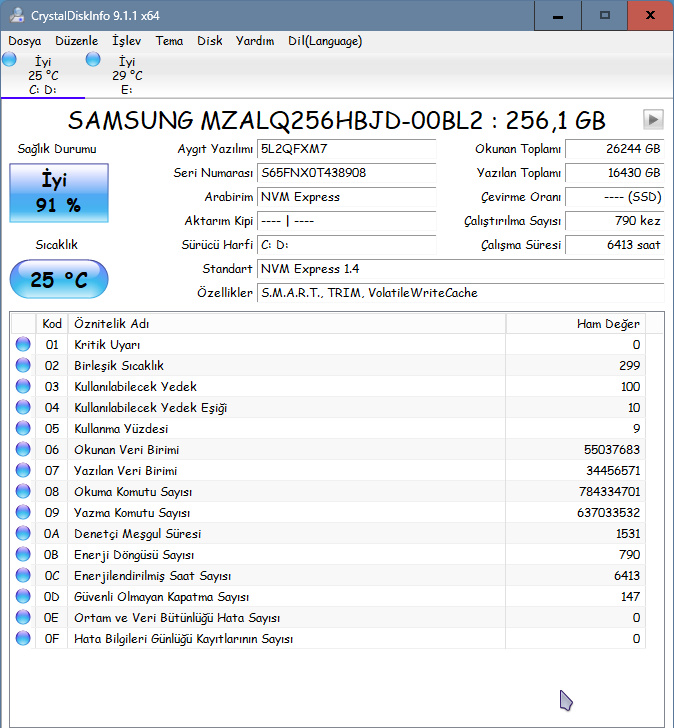Click the status orb for Denetçi Meşgul Süresi
Viewport: 674px width, 728px height.
coord(23,533)
